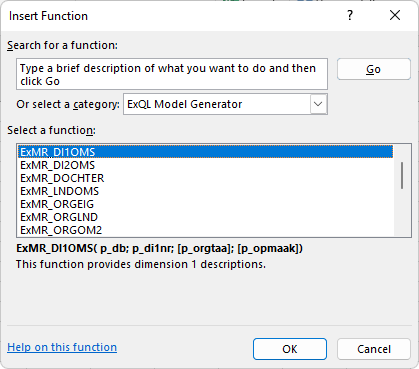Confirm with the OK button
The height and width of the screenshot is (369, 419).
[x=290, y=349]
